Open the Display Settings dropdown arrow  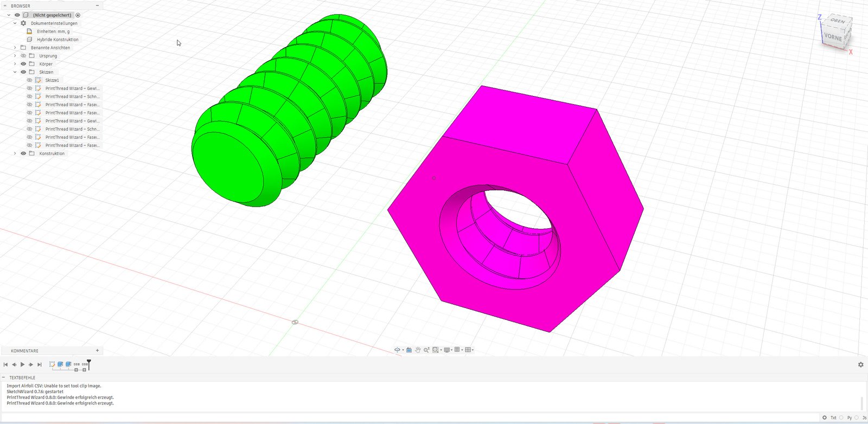coord(452,350)
